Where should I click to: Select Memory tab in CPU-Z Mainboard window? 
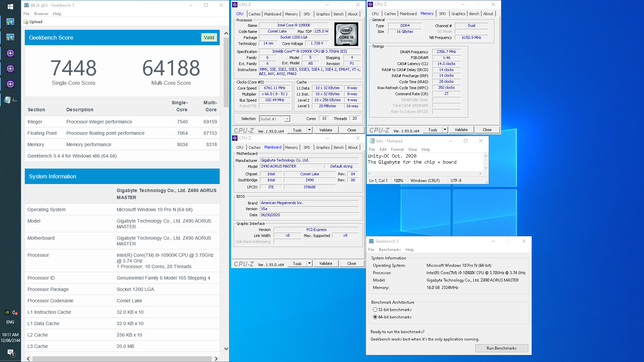(291, 147)
